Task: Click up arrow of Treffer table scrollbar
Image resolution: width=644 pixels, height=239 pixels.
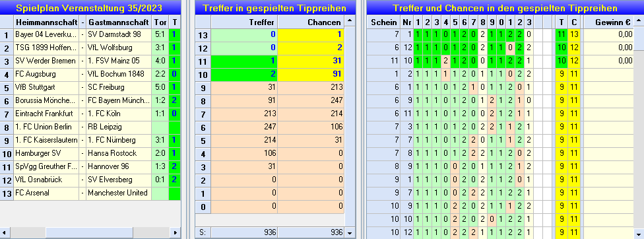Action: (x=350, y=21)
